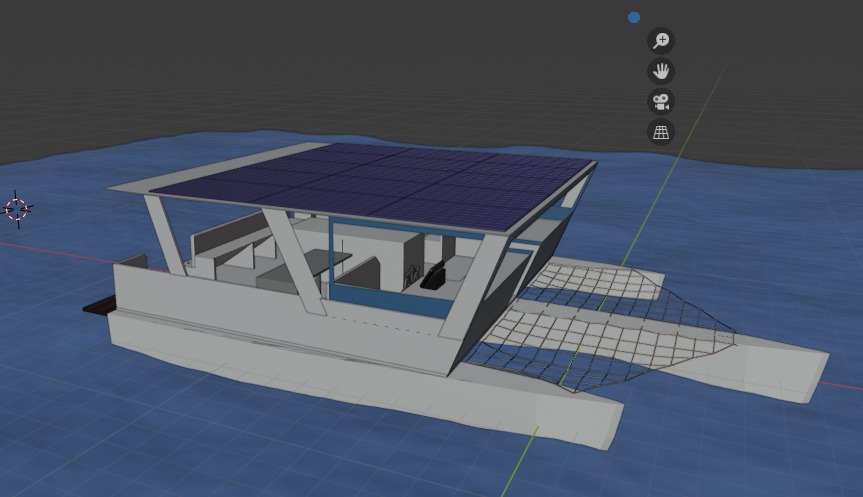Toggle the camera view icon
Screen dimensions: 863x497
pyautogui.click(x=660, y=102)
